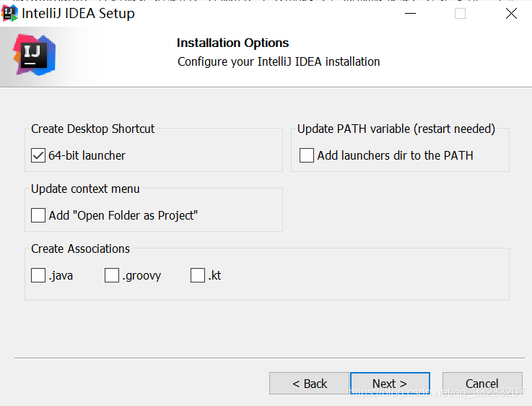The image size is (532, 406).
Task: Cancel the IntelliJ IDEA setup
Action: pyautogui.click(x=481, y=384)
